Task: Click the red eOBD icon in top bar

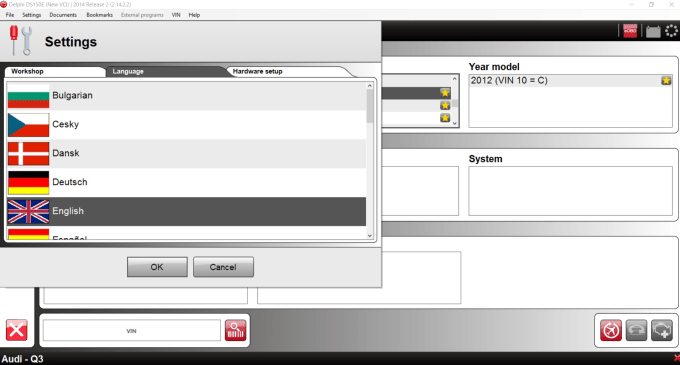Action: (630, 31)
